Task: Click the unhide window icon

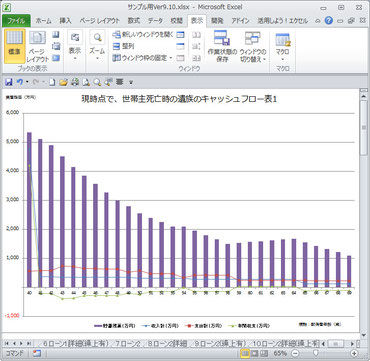Action: (x=180, y=58)
